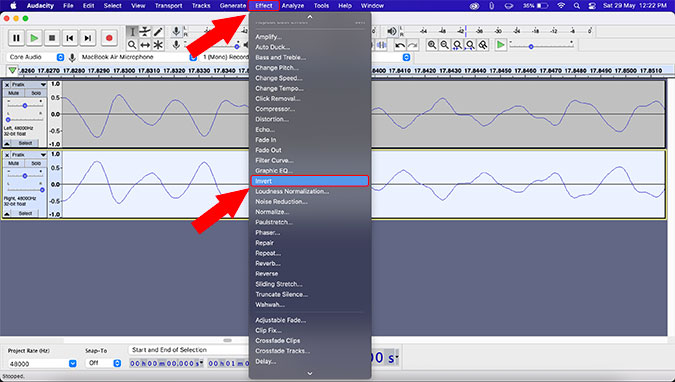Choose Invert from the Effect menu
The height and width of the screenshot is (382, 675).
[x=309, y=181]
